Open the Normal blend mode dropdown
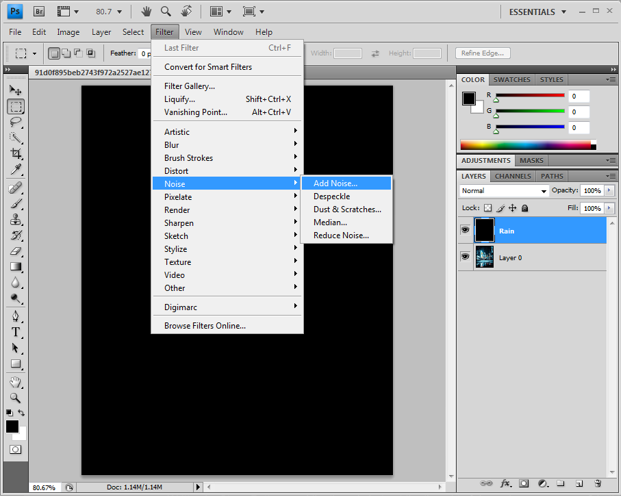 (504, 190)
